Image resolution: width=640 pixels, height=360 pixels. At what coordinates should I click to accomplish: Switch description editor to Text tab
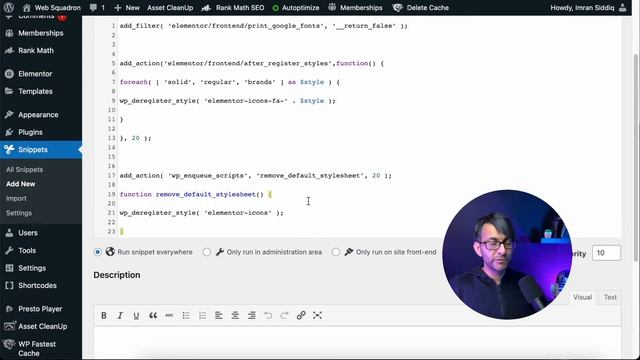(x=610, y=297)
